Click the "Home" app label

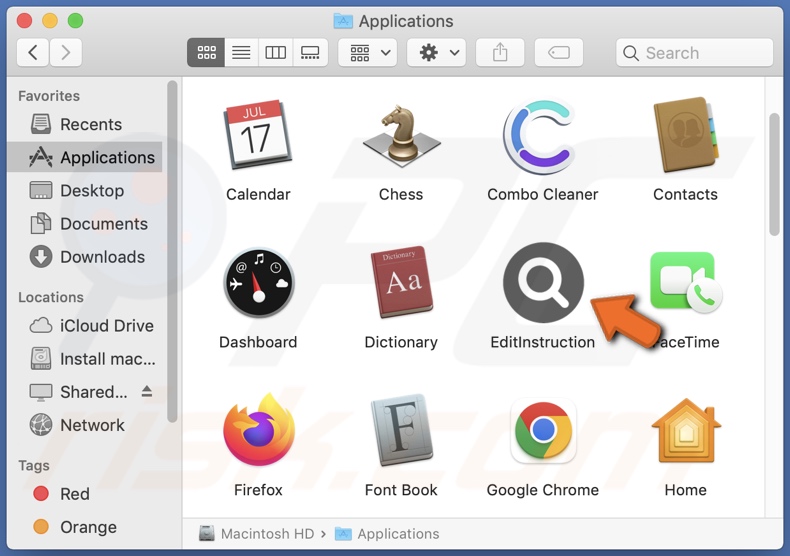point(685,490)
